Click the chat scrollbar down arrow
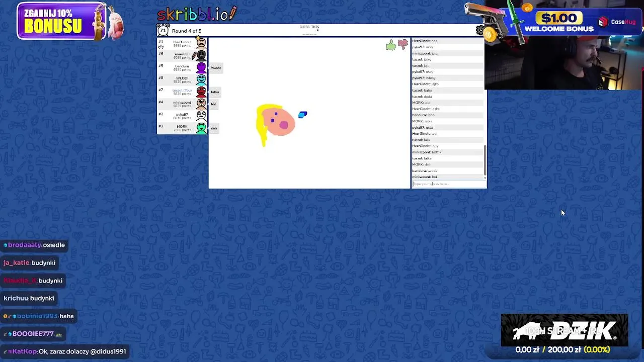This screenshot has height=362, width=644. (x=485, y=177)
